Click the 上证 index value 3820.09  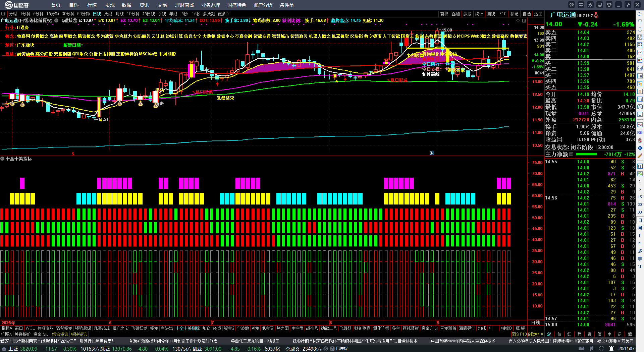pos(29,349)
